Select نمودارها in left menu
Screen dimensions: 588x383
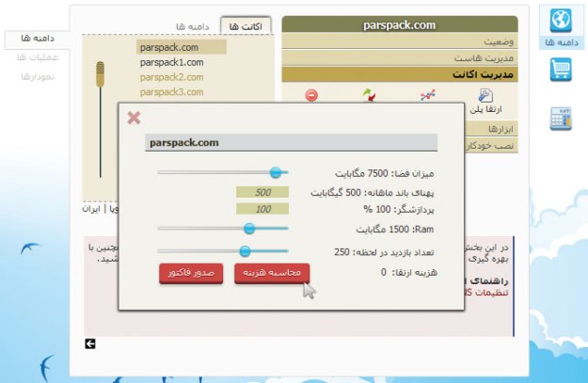(x=37, y=77)
